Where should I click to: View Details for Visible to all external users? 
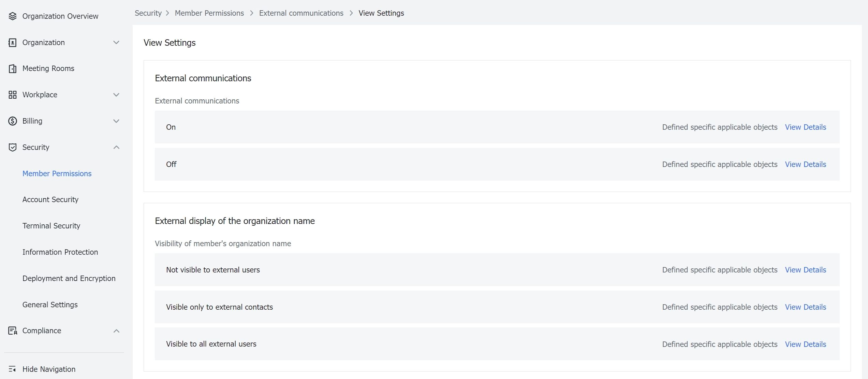point(806,344)
